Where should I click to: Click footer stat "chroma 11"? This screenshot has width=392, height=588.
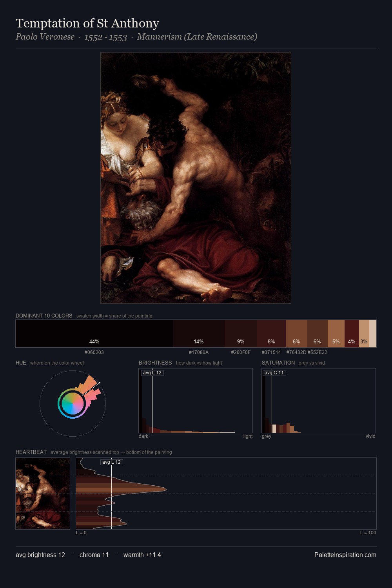tap(94, 555)
